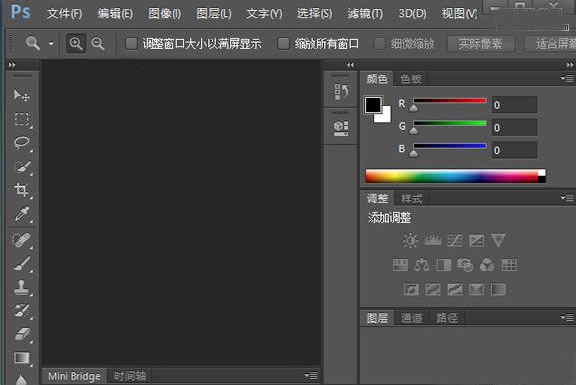576x385 pixels.
Task: Click the zoom out magnifier icon
Action: (x=98, y=43)
